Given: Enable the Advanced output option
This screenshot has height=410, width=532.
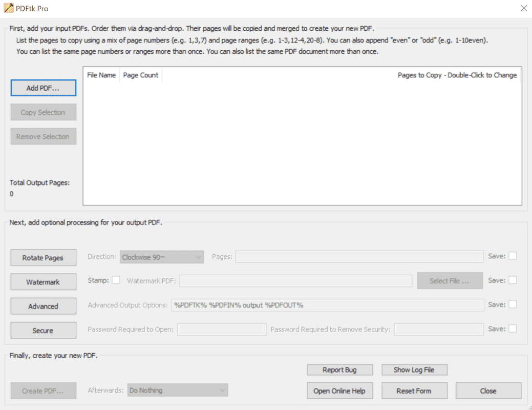Looking at the screenshot, I should tap(43, 306).
